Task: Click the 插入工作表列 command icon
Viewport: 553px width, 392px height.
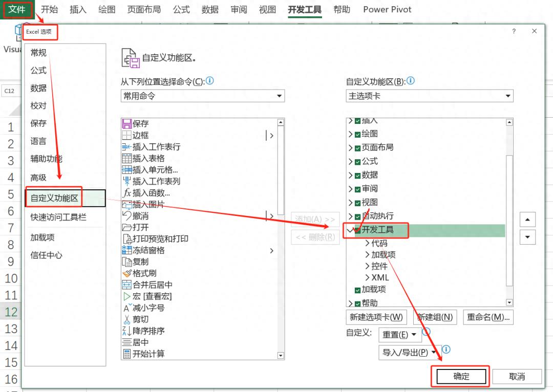Action: pyautogui.click(x=126, y=181)
